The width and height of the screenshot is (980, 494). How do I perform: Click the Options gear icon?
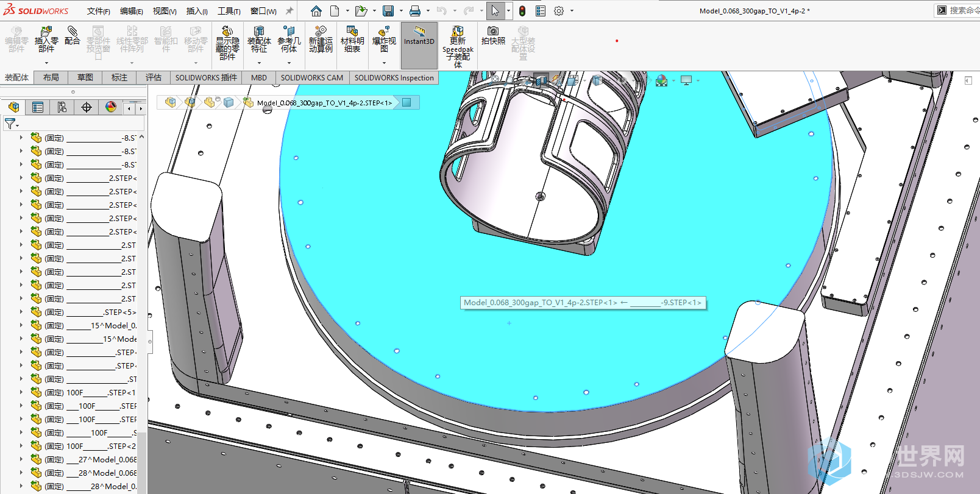point(559,11)
